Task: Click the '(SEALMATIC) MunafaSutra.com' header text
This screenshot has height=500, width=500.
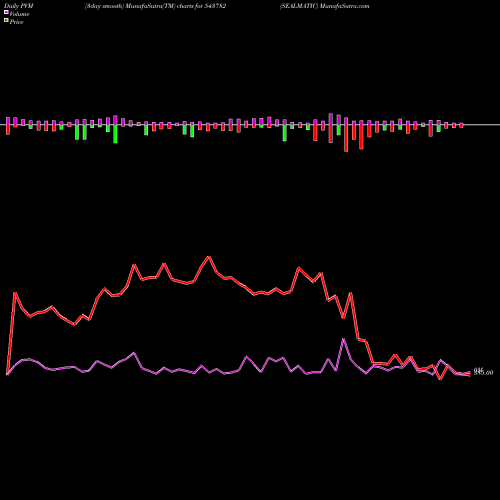Action: click(x=325, y=6)
